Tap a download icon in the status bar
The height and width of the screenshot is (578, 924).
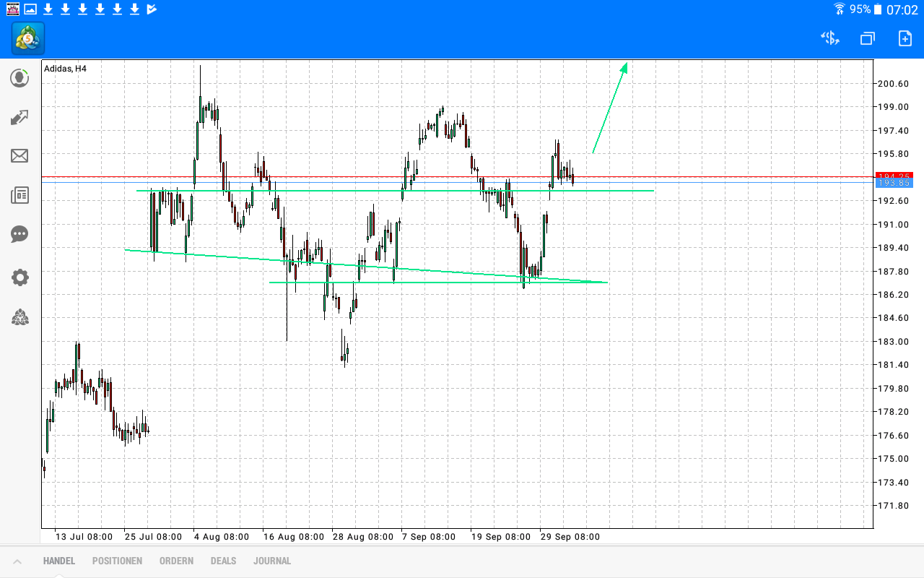click(x=48, y=9)
